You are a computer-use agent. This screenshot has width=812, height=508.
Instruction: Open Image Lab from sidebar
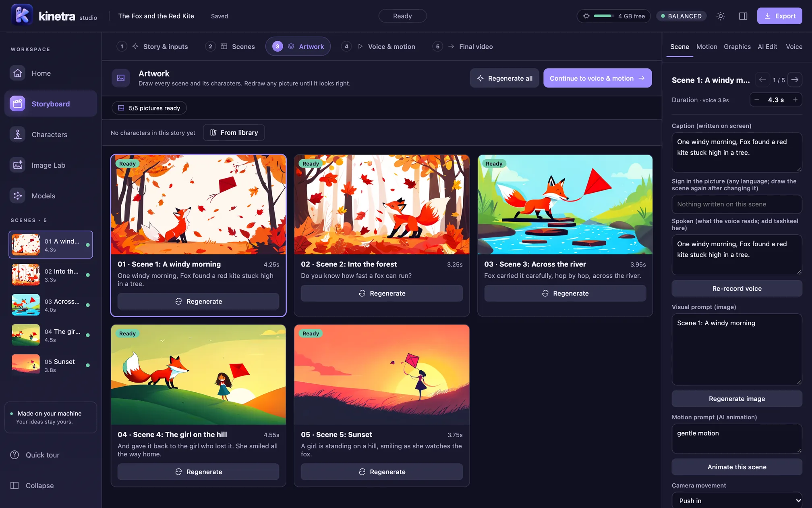coord(51,165)
